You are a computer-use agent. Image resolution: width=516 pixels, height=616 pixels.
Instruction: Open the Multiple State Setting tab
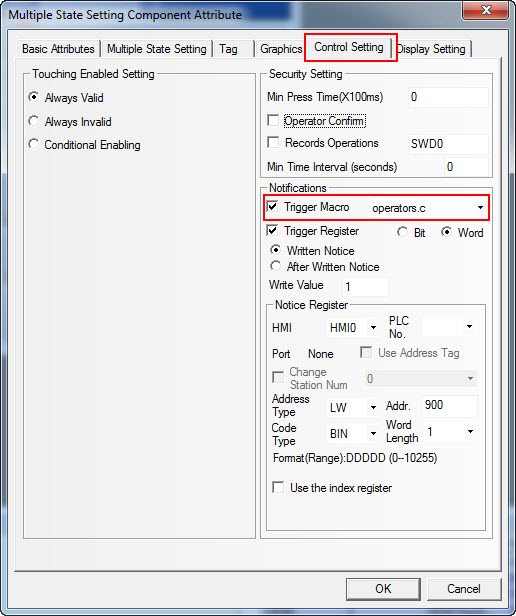pos(156,49)
